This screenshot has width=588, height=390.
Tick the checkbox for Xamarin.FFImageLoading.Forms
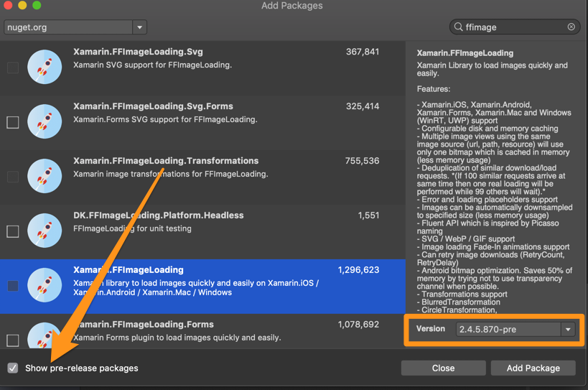click(13, 340)
